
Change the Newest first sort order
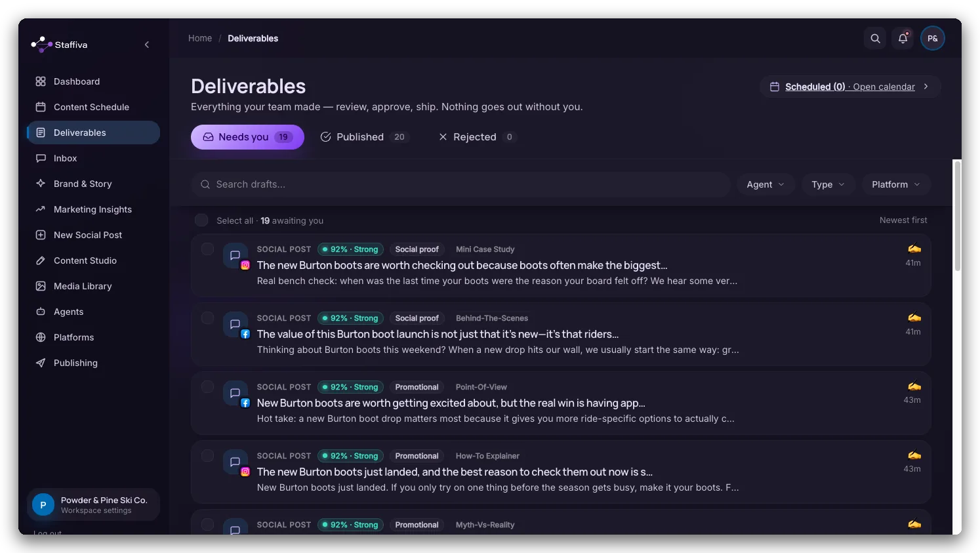(903, 220)
